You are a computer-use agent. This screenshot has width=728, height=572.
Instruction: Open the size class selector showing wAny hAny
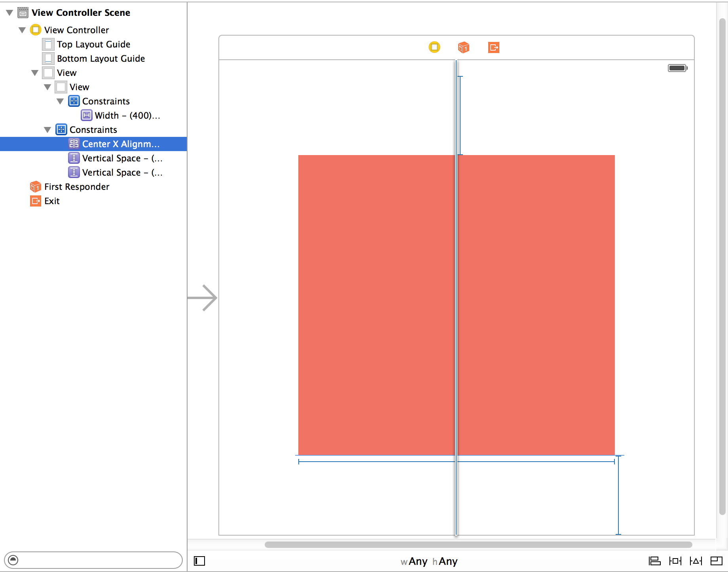pyautogui.click(x=428, y=561)
